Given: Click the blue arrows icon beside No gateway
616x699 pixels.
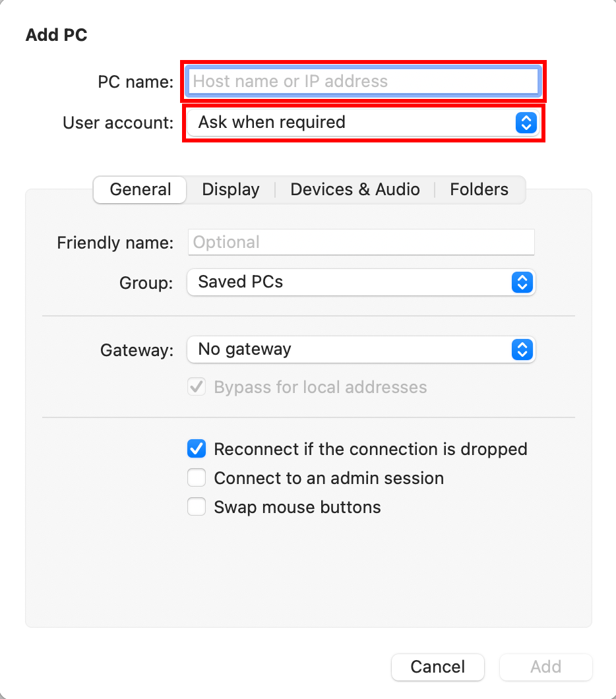Looking at the screenshot, I should pos(522,349).
